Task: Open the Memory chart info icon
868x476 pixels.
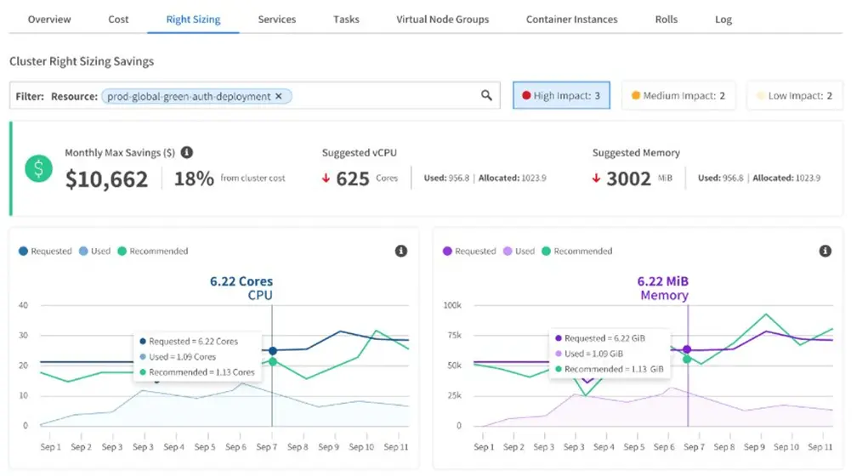Action: pyautogui.click(x=825, y=251)
